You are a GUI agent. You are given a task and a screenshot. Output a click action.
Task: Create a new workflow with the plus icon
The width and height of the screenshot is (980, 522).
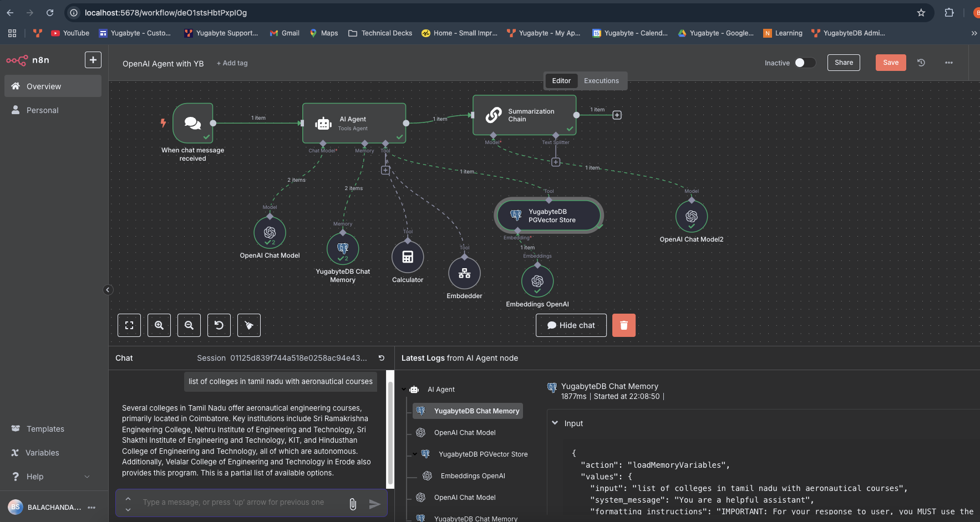click(x=93, y=59)
